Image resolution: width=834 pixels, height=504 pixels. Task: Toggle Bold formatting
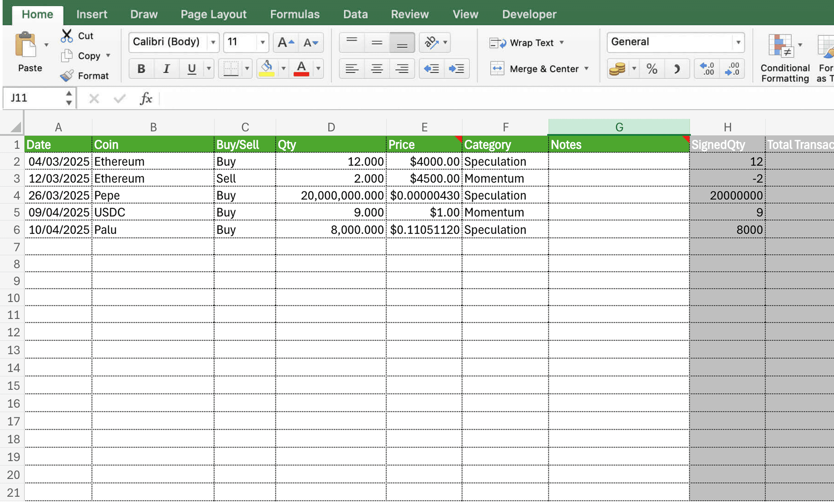[141, 69]
